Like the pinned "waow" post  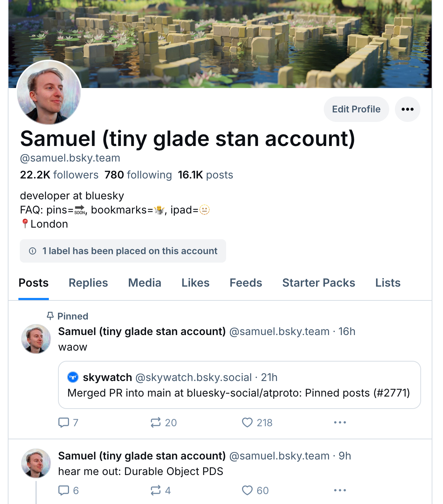pos(247,422)
